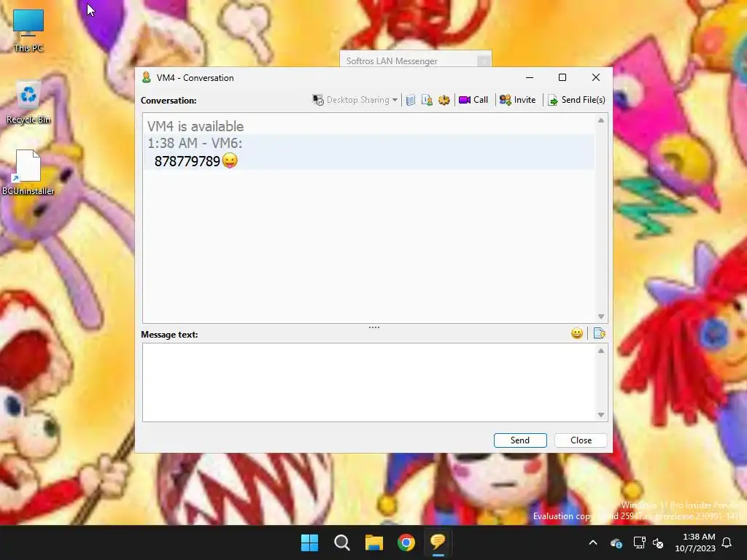This screenshot has height=560, width=747.
Task: Close the VM4 Conversation window
Action: click(x=595, y=77)
